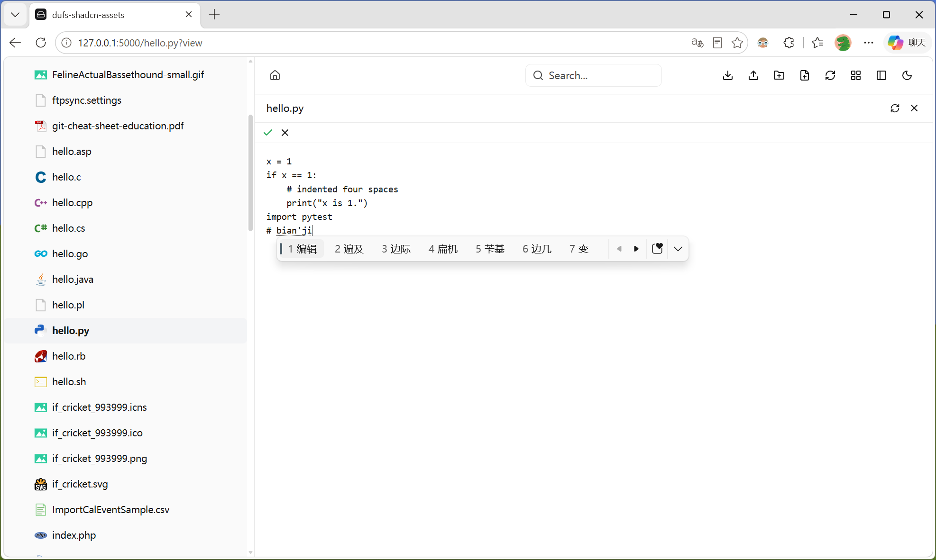
Task: Choose IME candidate 1 编辑
Action: pyautogui.click(x=302, y=249)
